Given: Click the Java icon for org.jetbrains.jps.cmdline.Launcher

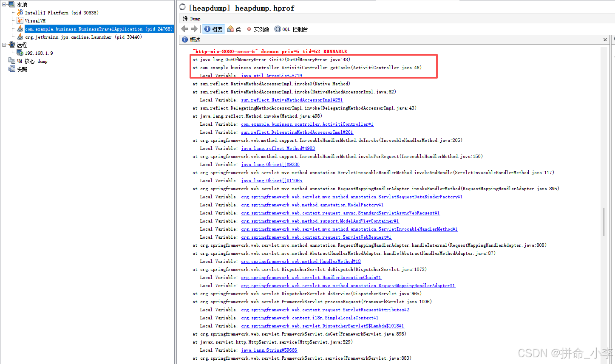Looking at the screenshot, I should [20, 37].
